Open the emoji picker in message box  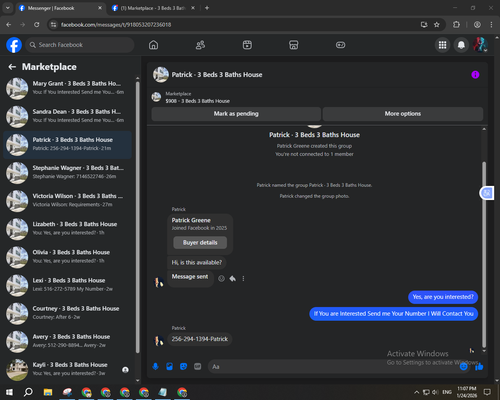463,367
